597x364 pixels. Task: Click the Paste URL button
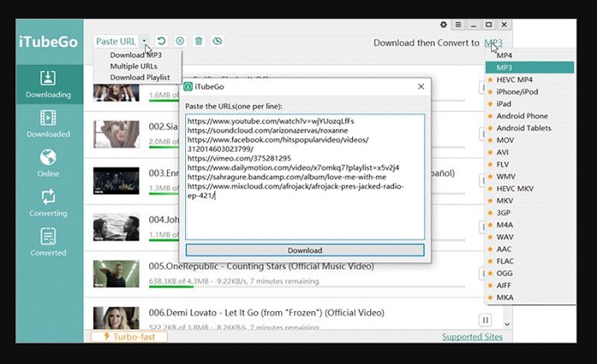[x=116, y=41]
